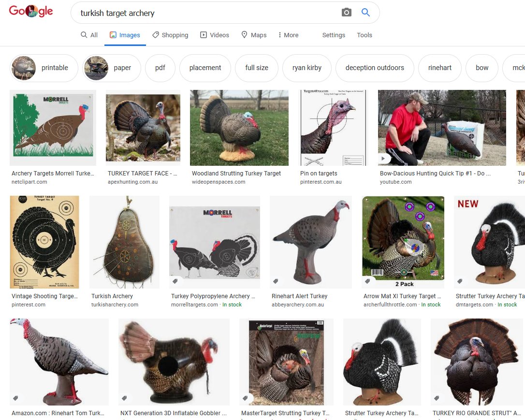Image resolution: width=525 pixels, height=420 pixels.
Task: Click product tag icon on TURKEY RIO GRANDE image
Action: (x=437, y=398)
